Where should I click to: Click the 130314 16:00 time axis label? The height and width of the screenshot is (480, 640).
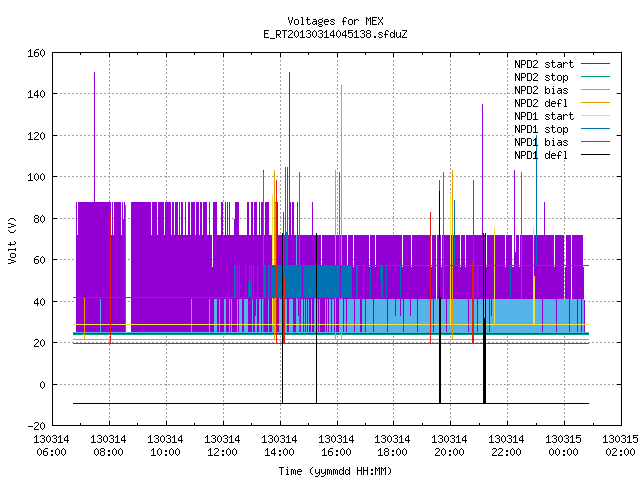click(x=336, y=446)
